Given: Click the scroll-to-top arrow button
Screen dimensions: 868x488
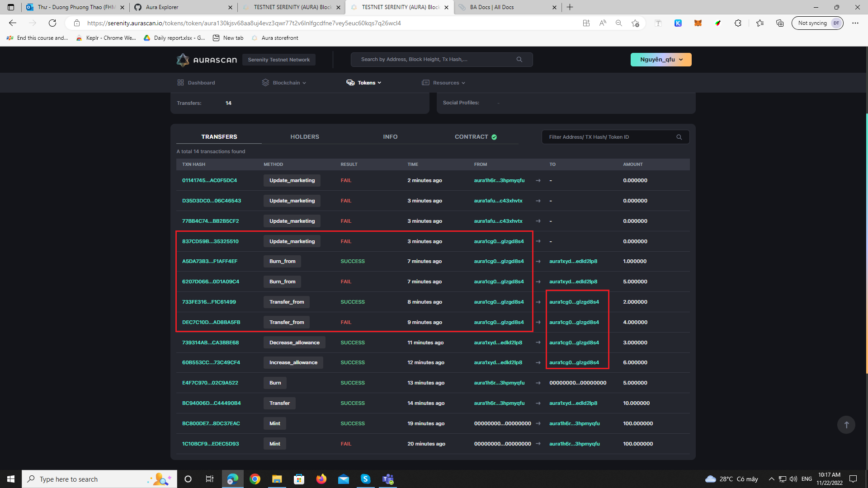Looking at the screenshot, I should (x=846, y=425).
